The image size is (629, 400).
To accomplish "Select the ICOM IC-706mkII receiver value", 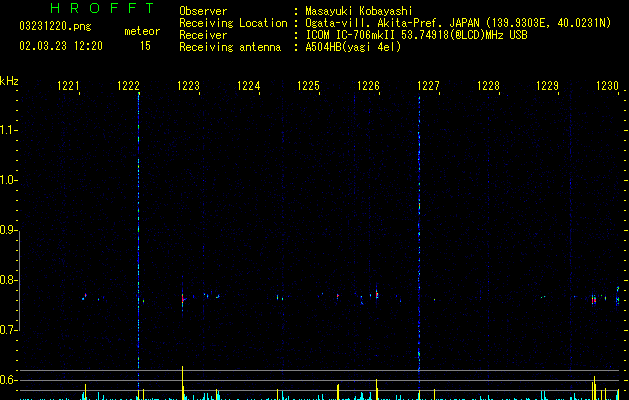I will (416, 35).
